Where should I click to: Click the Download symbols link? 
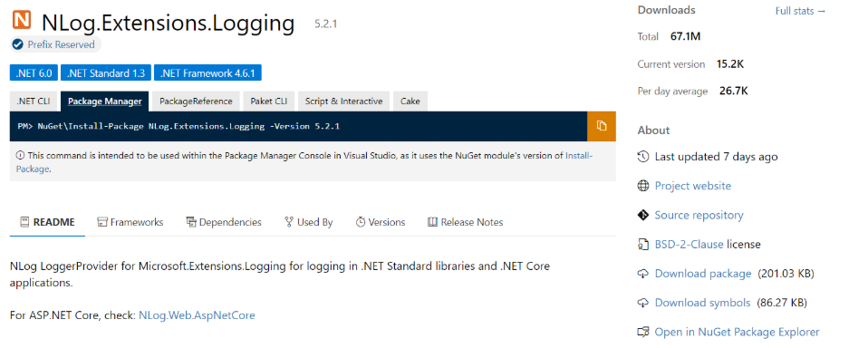(702, 303)
